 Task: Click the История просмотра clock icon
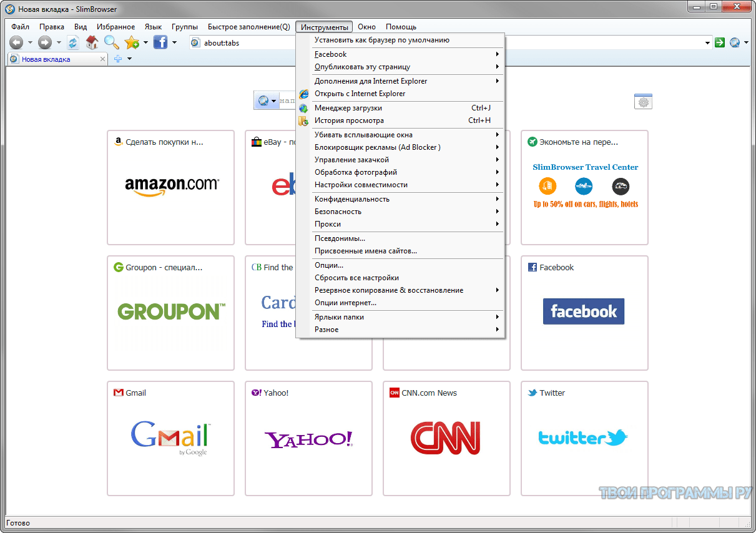[x=303, y=120]
